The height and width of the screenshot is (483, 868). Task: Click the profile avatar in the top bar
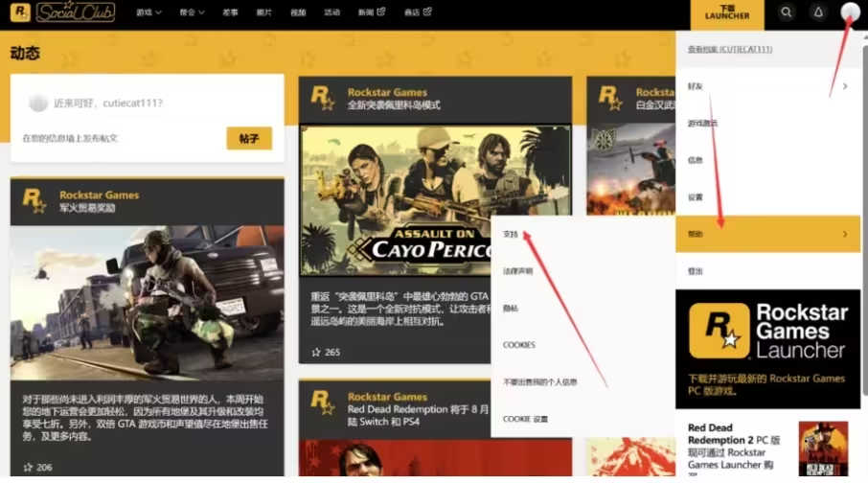(850, 12)
